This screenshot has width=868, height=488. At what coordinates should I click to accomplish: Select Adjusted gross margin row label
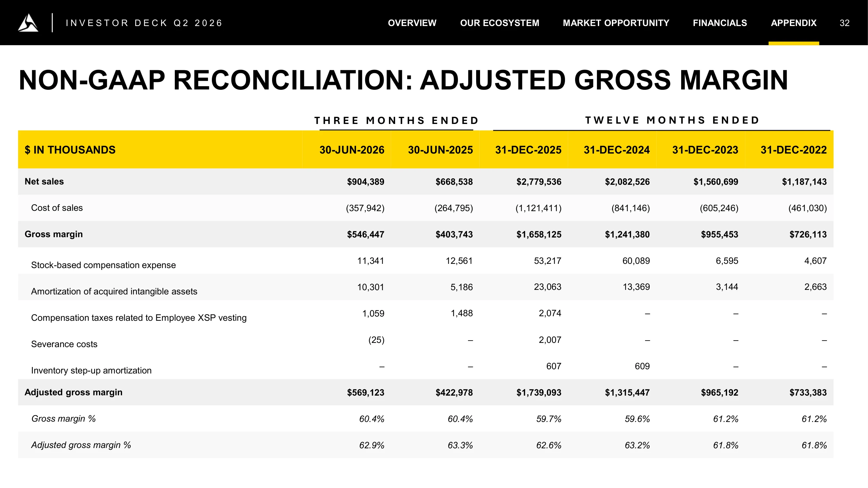coord(74,392)
